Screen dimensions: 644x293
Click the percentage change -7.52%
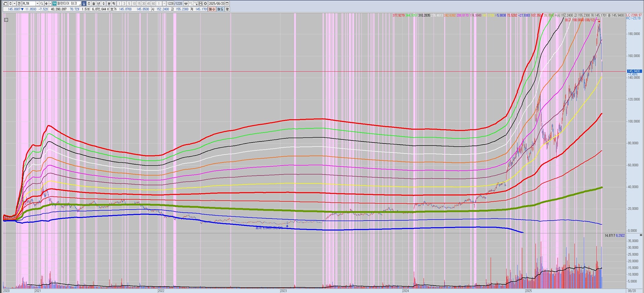pos(43,9)
